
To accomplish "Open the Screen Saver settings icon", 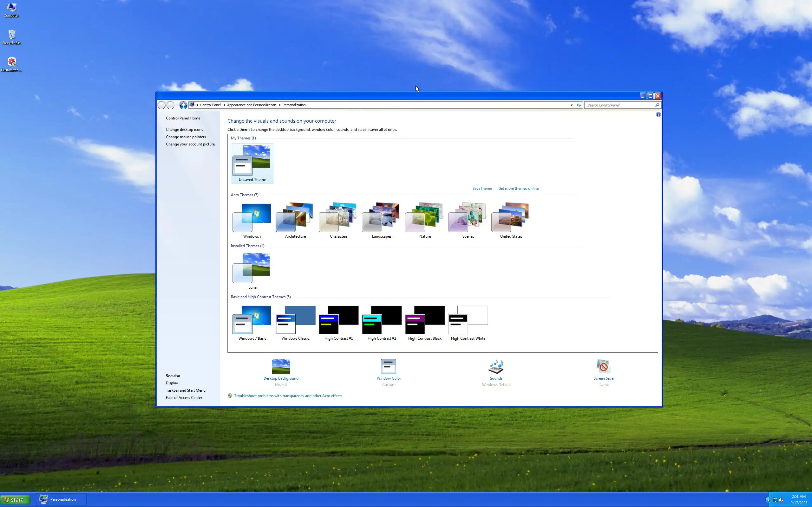I will (604, 367).
